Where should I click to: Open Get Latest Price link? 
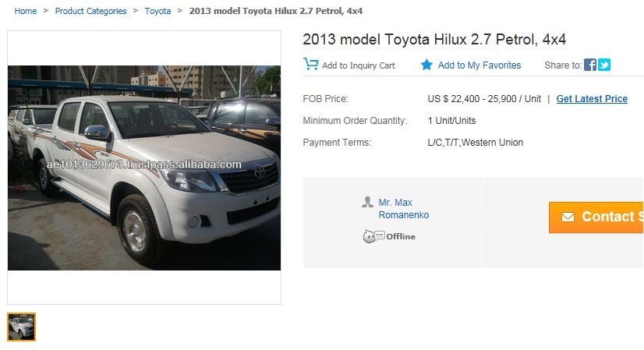(x=592, y=98)
